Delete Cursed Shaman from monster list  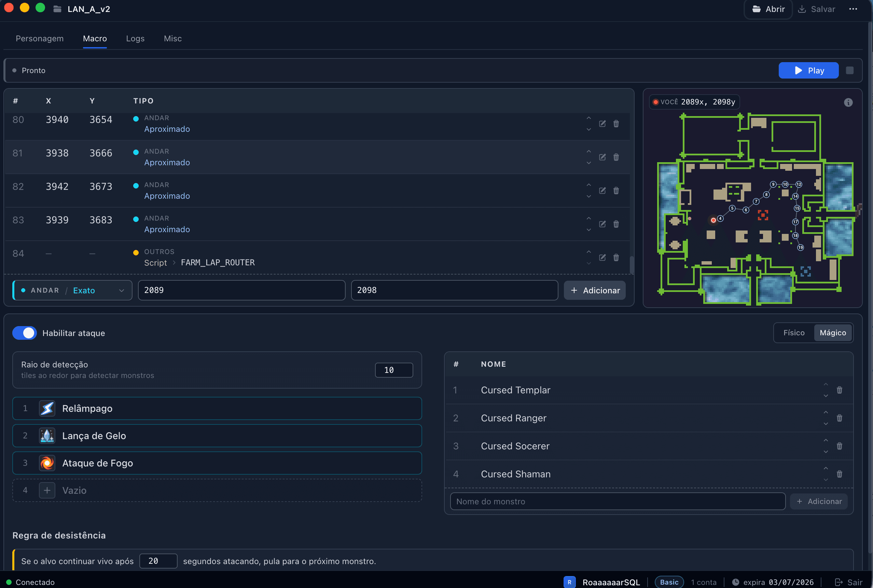[839, 474]
